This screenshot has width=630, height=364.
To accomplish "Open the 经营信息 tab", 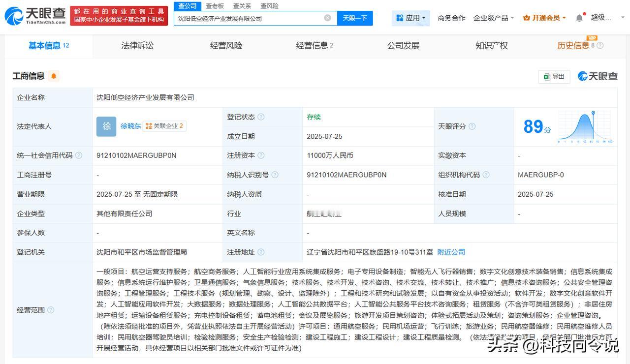I will (315, 46).
